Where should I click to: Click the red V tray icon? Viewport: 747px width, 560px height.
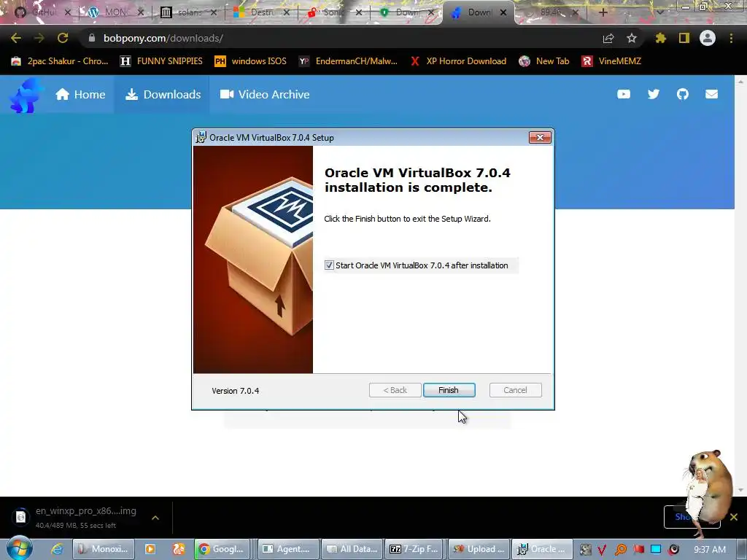tap(602, 550)
